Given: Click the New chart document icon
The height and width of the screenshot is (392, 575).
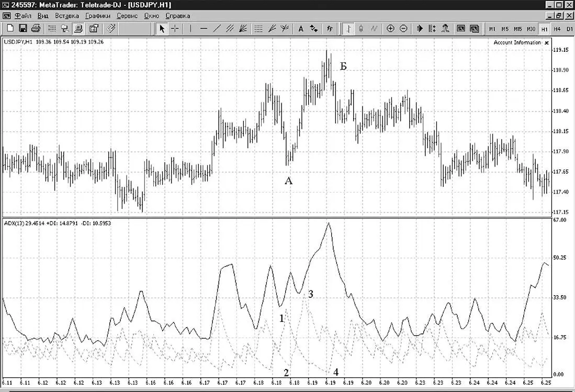Looking at the screenshot, I should [10, 28].
